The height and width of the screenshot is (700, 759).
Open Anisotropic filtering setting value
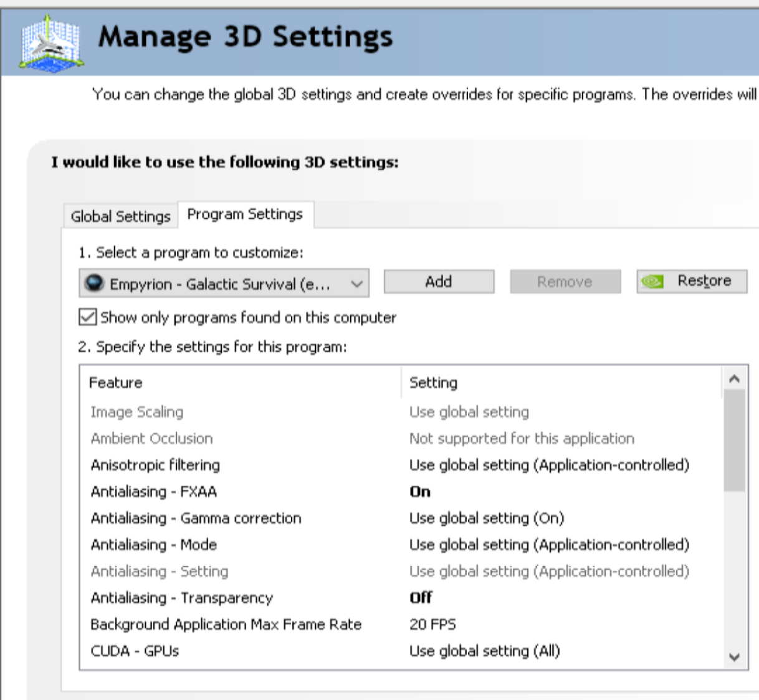pos(548,465)
